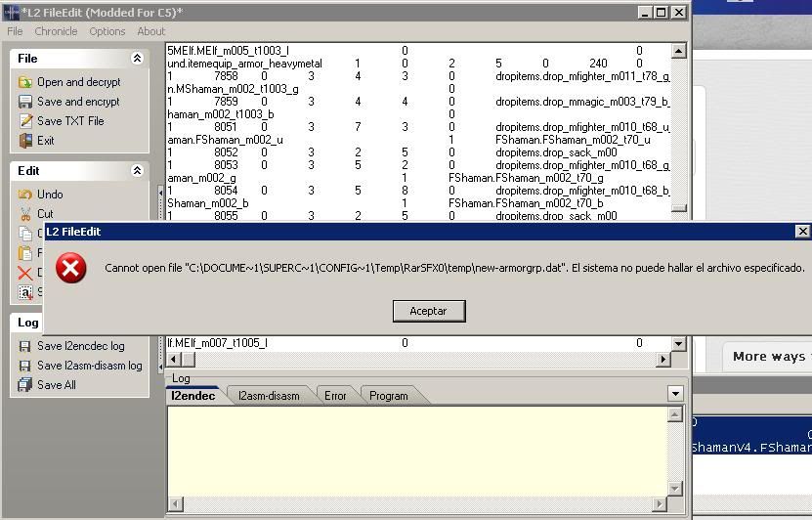Viewport: 812px width, 520px height.
Task: Click the Cut scissors icon
Action: pos(25,214)
